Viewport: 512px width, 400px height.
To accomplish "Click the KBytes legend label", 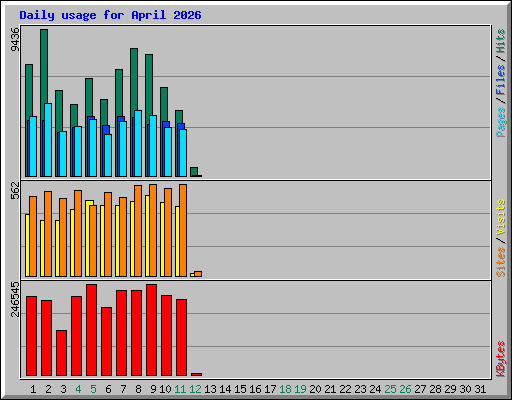I will tap(500, 359).
